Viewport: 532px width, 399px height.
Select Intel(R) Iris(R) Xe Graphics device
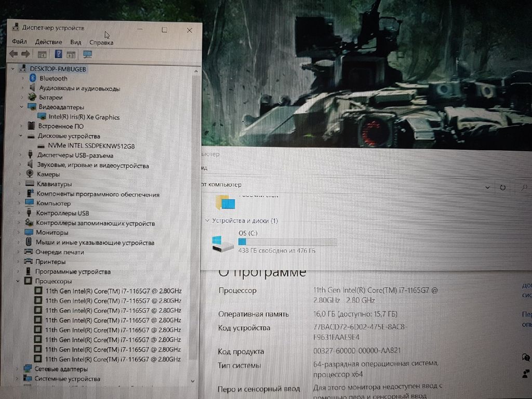point(84,117)
